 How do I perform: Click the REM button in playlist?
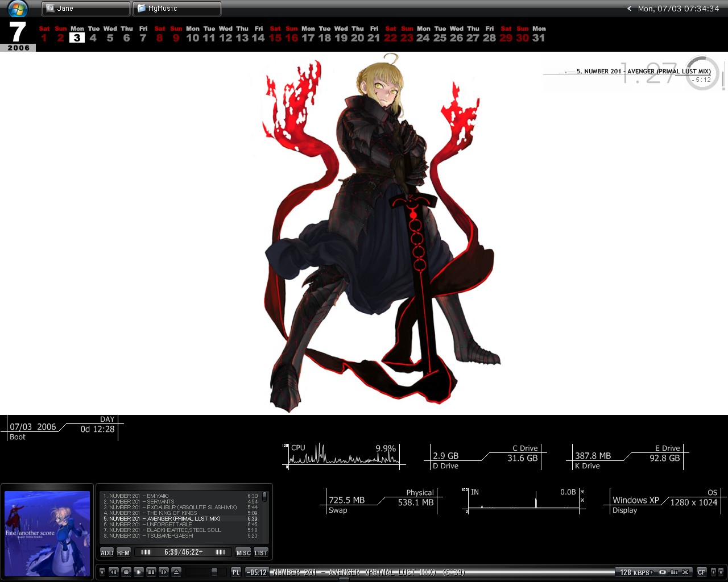click(123, 552)
